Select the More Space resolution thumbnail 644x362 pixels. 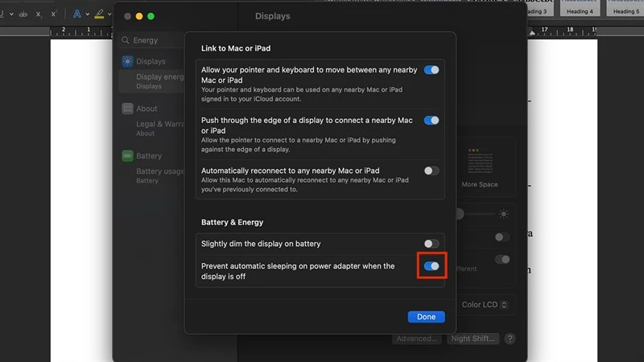(479, 161)
